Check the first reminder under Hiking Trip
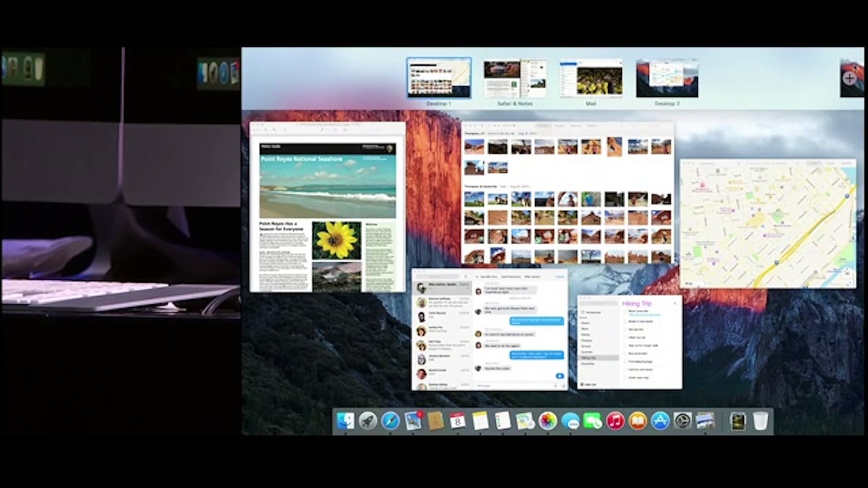868x488 pixels. pyautogui.click(x=626, y=312)
